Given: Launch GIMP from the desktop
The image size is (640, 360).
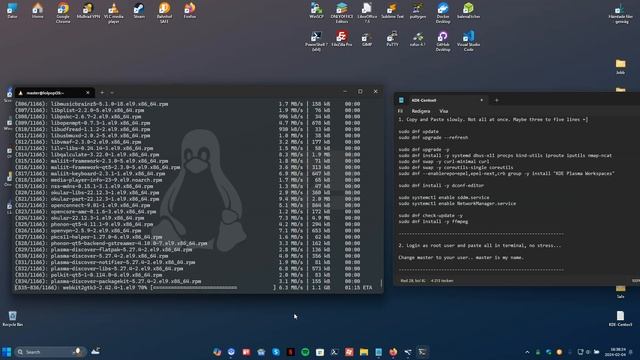Looking at the screenshot, I should [367, 39].
